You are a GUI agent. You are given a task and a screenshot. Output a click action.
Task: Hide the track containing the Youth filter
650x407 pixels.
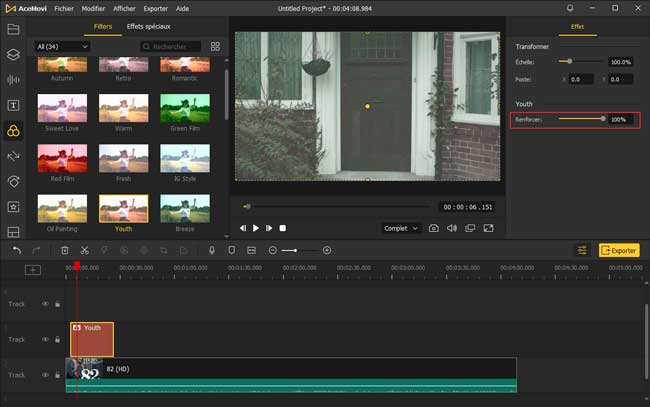point(45,340)
